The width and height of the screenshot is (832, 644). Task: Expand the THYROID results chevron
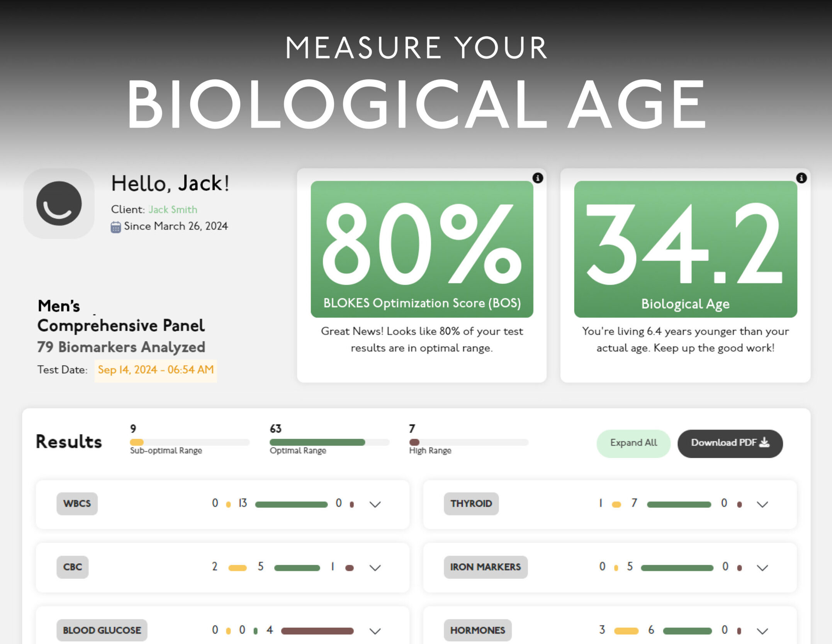[762, 504]
